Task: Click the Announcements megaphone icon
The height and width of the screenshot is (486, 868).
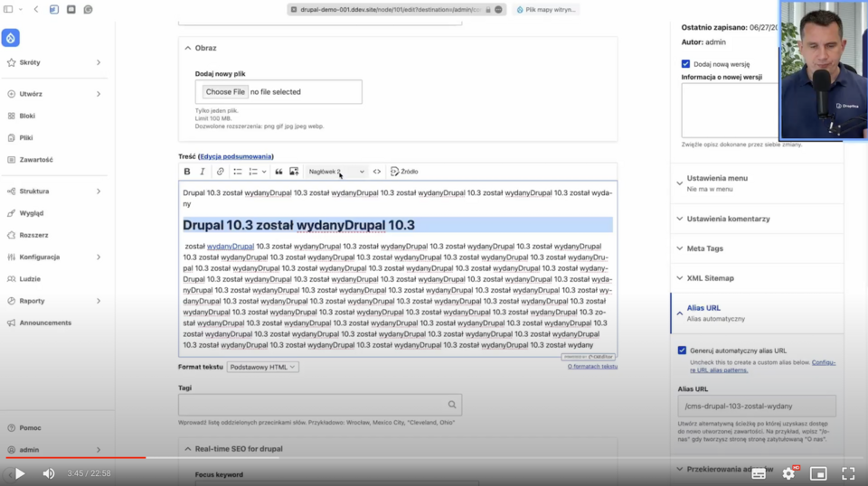Action: point(11,322)
